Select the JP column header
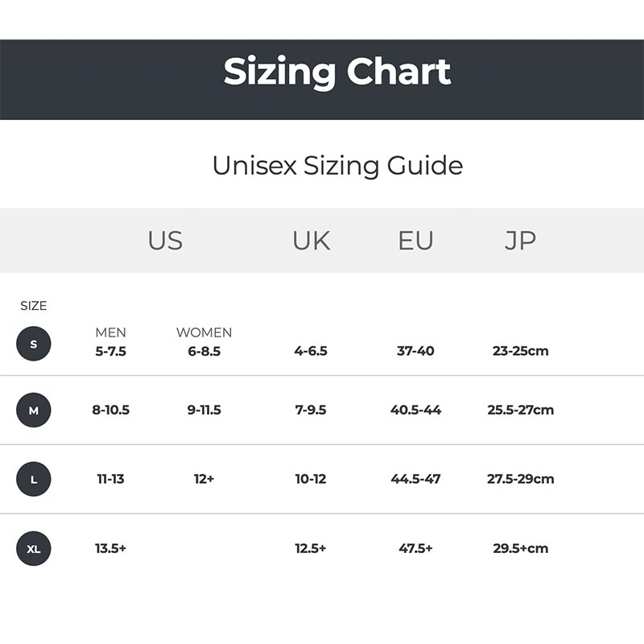The width and height of the screenshot is (644, 644). pyautogui.click(x=520, y=241)
